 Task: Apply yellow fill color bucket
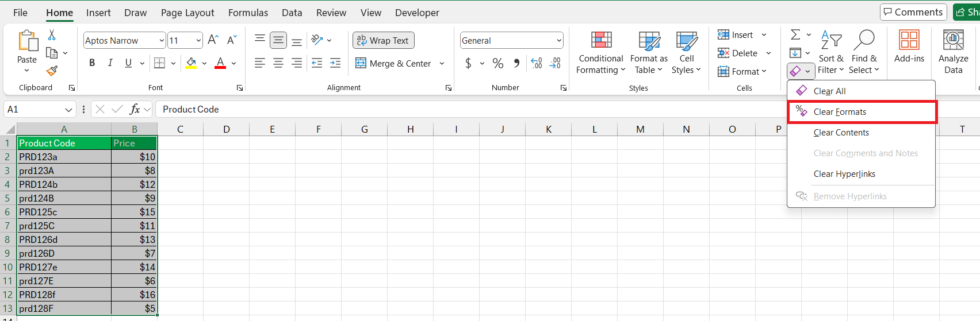click(191, 63)
